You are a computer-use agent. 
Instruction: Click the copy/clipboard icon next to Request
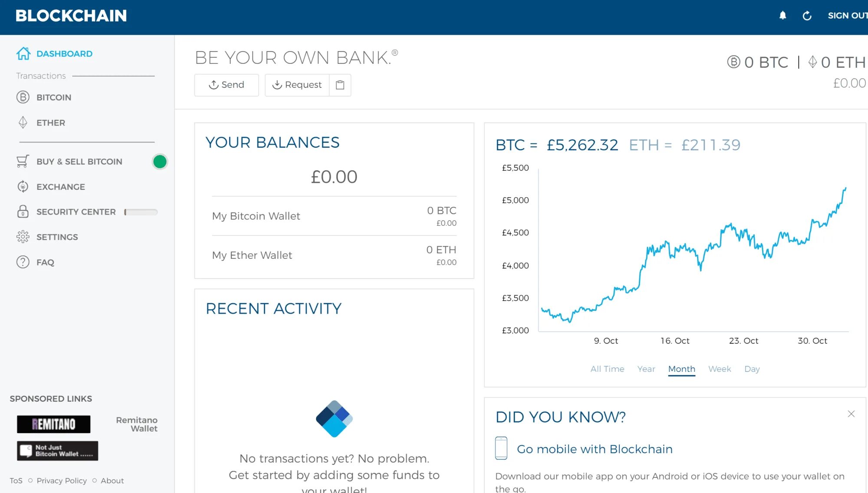[340, 85]
